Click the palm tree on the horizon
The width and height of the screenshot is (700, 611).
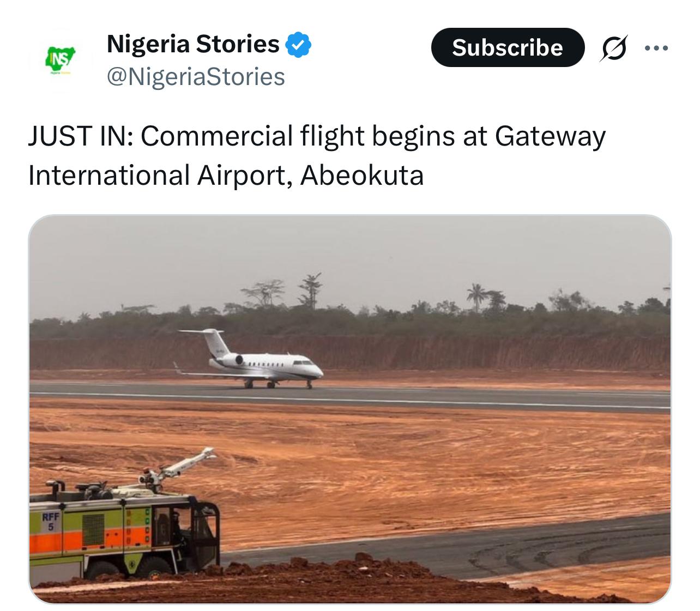[x=476, y=297]
